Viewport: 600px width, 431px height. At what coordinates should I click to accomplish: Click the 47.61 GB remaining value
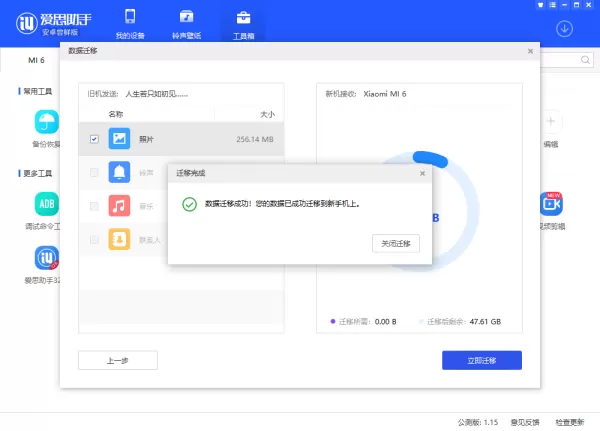click(x=485, y=322)
